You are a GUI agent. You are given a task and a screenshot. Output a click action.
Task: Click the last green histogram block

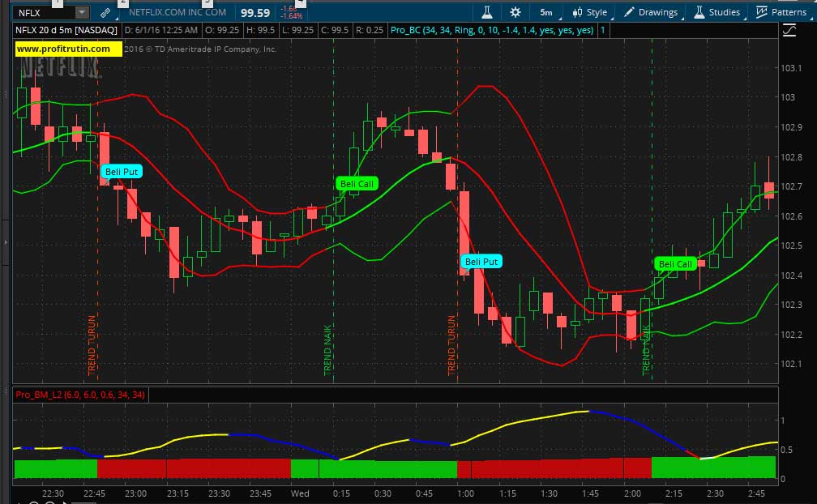[713, 467]
